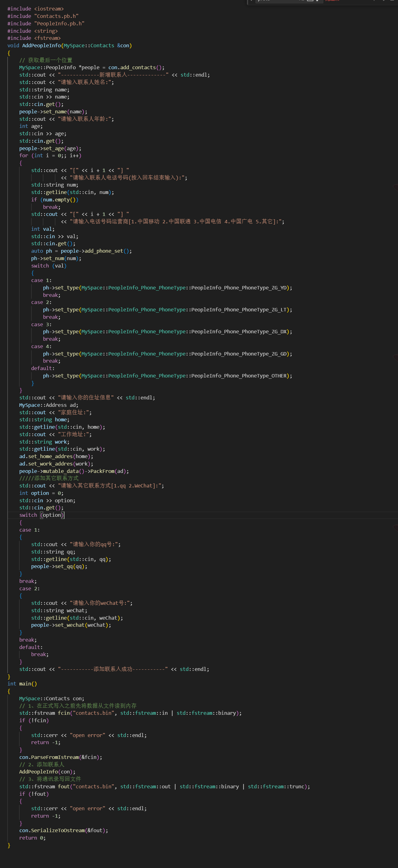Click the 'std::string num;' declaration
The height and width of the screenshot is (868, 398).
[x=55, y=185]
